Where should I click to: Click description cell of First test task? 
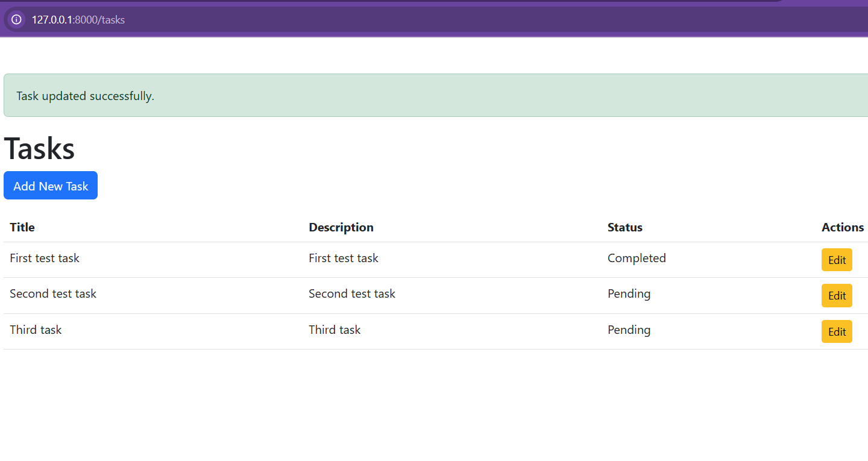click(x=343, y=258)
